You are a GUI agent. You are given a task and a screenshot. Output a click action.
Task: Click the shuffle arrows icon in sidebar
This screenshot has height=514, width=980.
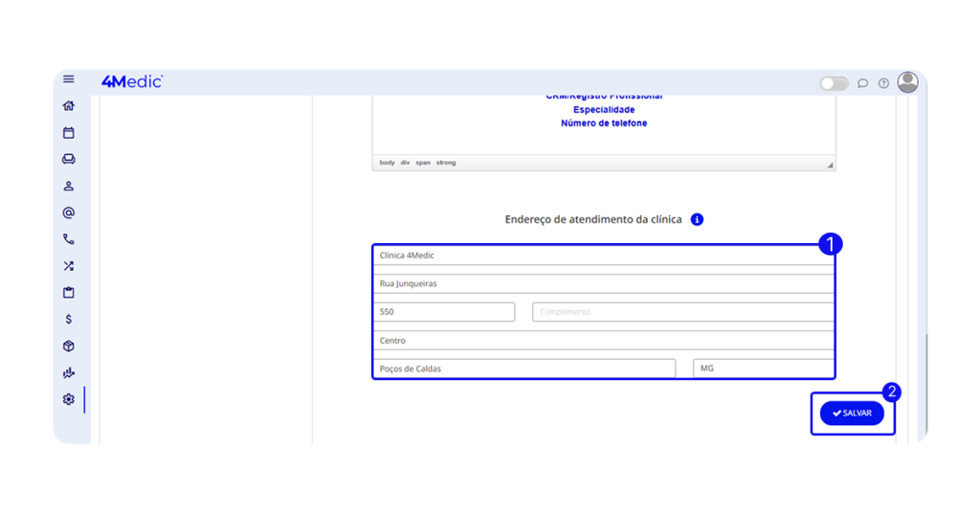click(68, 266)
